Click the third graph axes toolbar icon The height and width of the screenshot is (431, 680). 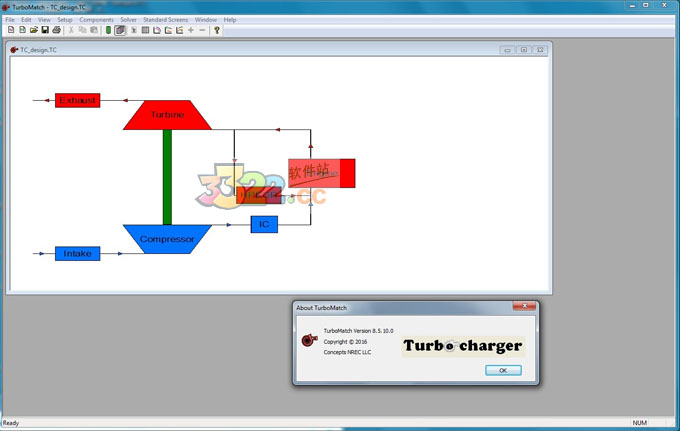coord(179,30)
